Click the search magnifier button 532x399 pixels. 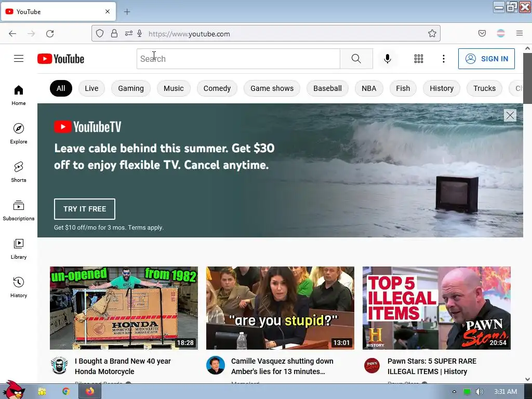click(x=356, y=59)
